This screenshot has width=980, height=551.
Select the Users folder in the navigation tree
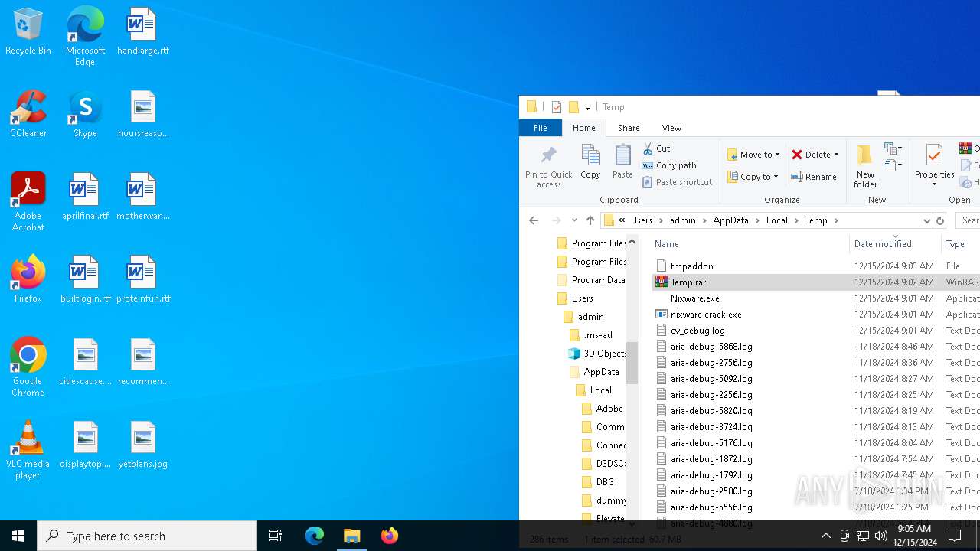point(582,298)
